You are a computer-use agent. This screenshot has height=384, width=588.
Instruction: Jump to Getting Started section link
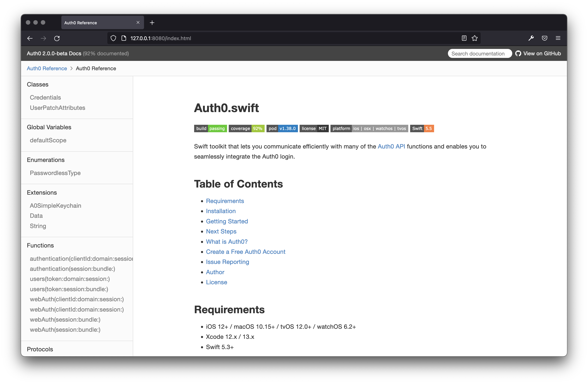pyautogui.click(x=227, y=221)
